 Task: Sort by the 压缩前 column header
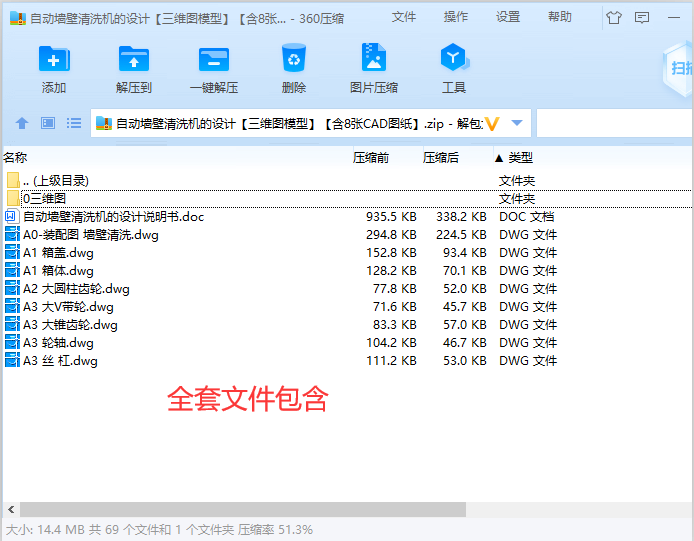[x=371, y=158]
